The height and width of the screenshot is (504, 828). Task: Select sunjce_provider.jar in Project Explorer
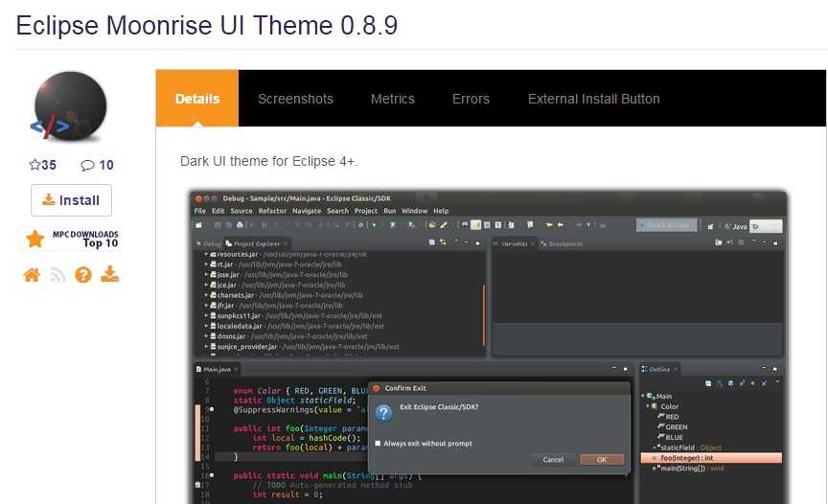tap(305, 347)
